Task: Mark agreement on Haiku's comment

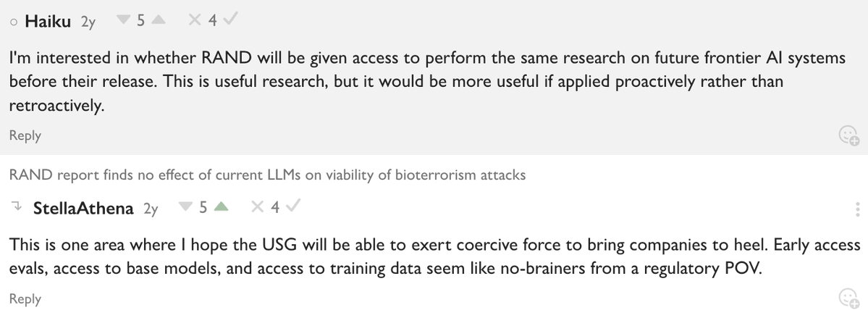Action: coord(230,22)
